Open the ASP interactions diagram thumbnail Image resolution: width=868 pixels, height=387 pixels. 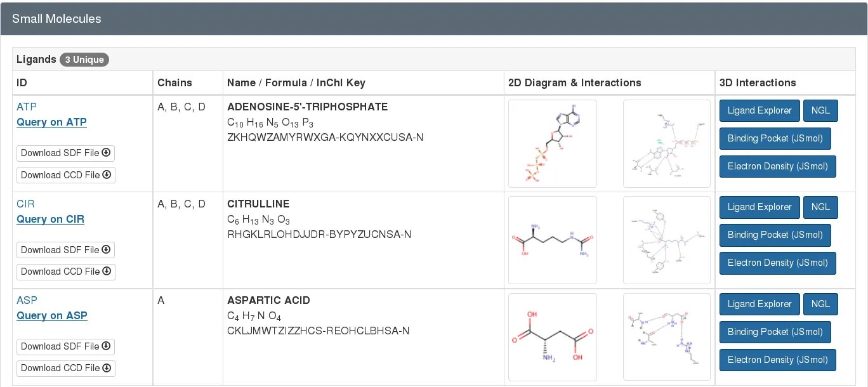click(x=667, y=336)
